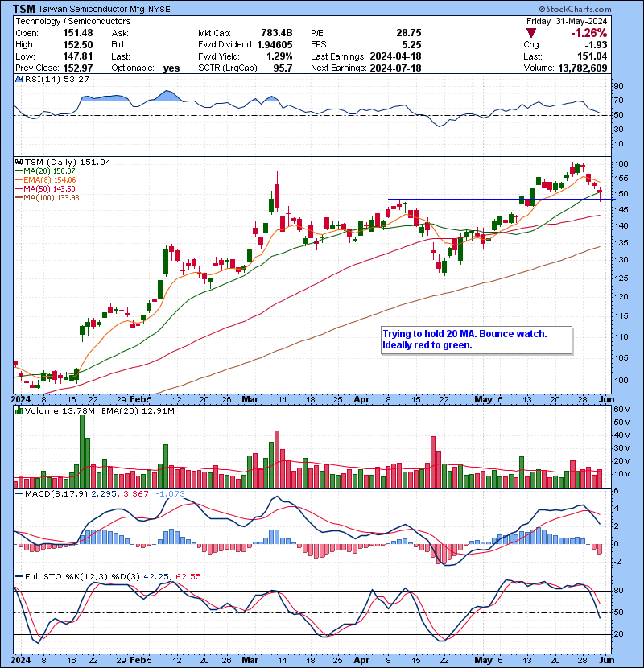Click the EPS value 5.25
The height and width of the screenshot is (668, 644).
(411, 44)
